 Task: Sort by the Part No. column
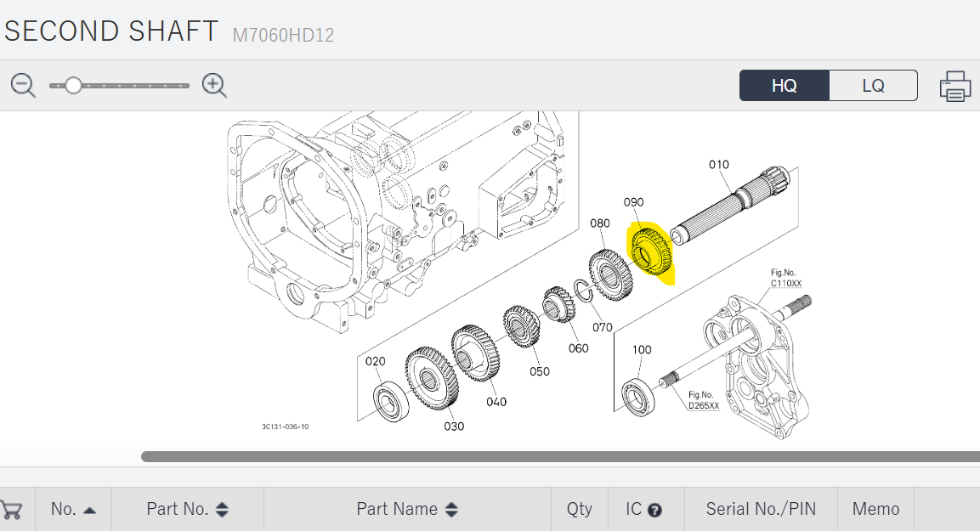[x=187, y=509]
